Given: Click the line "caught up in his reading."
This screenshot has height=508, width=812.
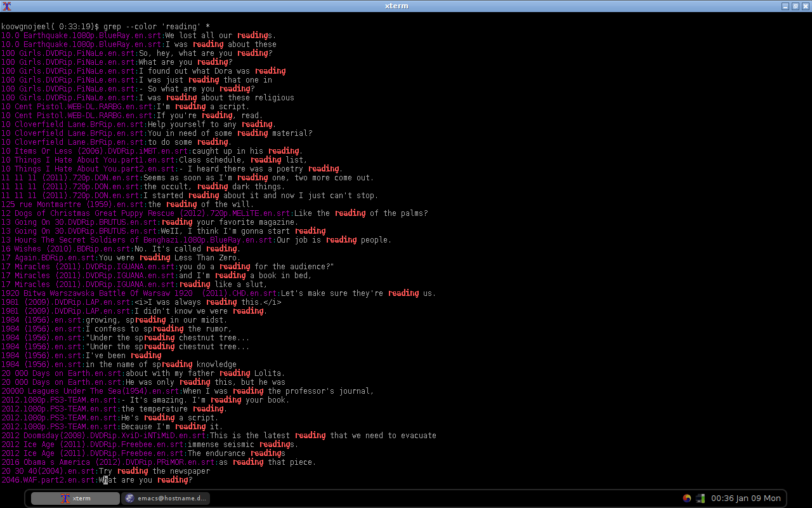Looking at the screenshot, I should click(247, 151).
